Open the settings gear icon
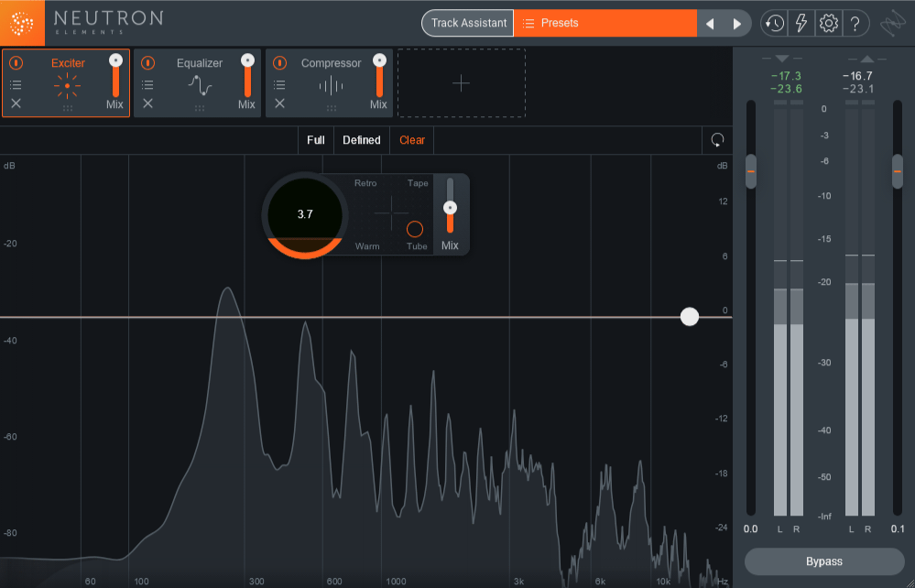The width and height of the screenshot is (915, 588). [x=829, y=23]
